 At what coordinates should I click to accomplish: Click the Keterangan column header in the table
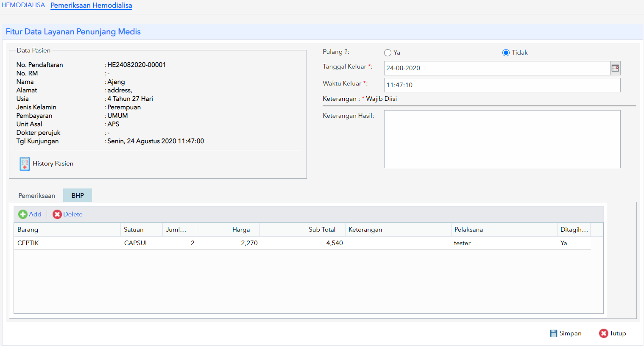[x=398, y=230]
